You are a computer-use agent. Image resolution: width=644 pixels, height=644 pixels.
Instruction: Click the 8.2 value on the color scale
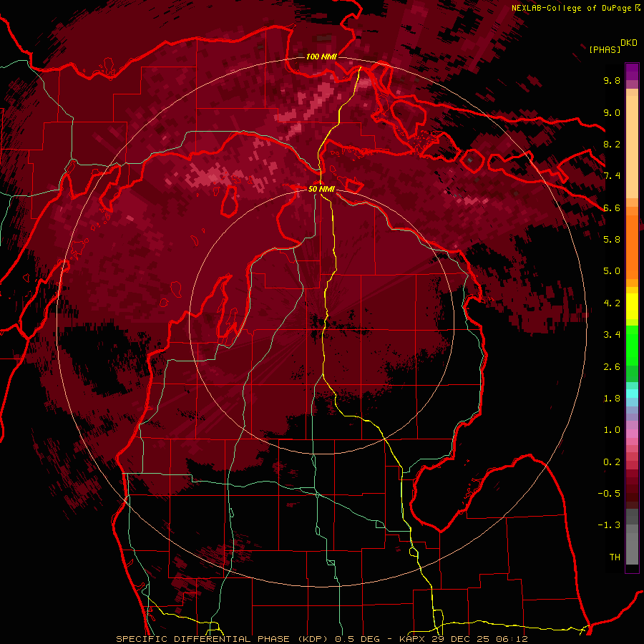pyautogui.click(x=612, y=144)
